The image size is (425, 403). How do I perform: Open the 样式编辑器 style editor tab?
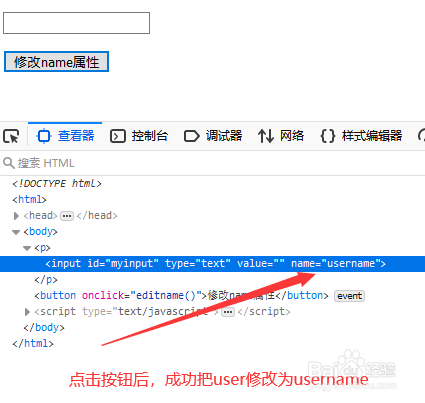pyautogui.click(x=361, y=136)
